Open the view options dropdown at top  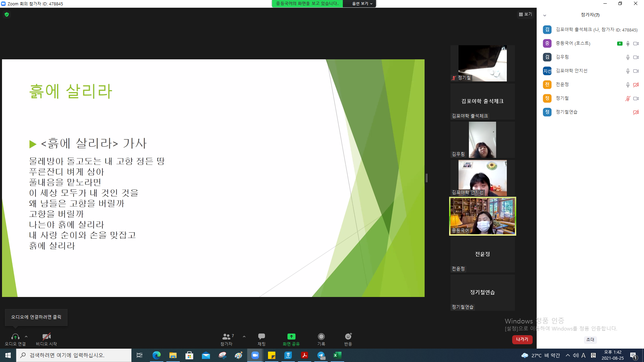click(x=362, y=4)
